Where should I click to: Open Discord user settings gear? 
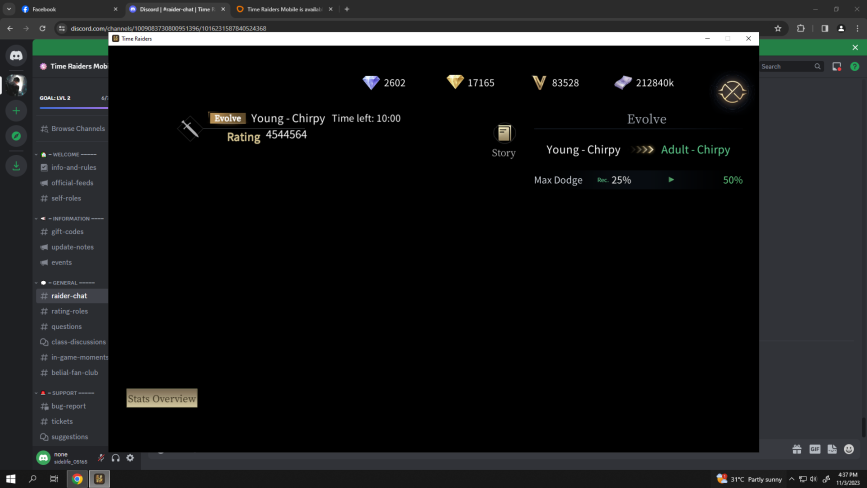pyautogui.click(x=130, y=458)
